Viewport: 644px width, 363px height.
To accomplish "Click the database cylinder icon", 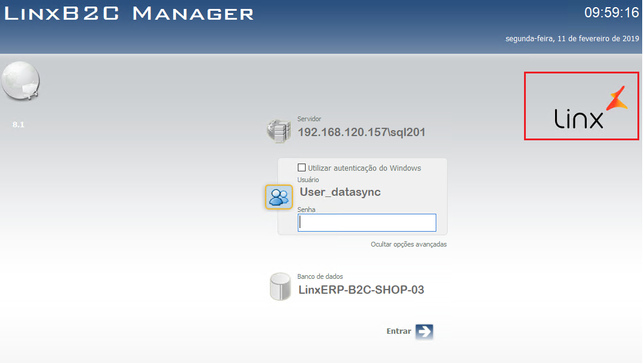I will 280,287.
